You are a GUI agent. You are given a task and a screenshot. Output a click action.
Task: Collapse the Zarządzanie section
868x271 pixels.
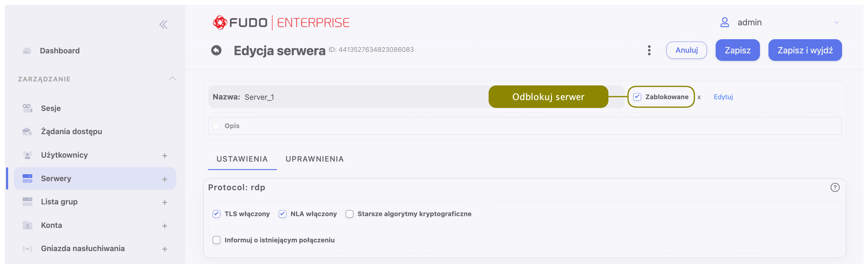click(172, 78)
